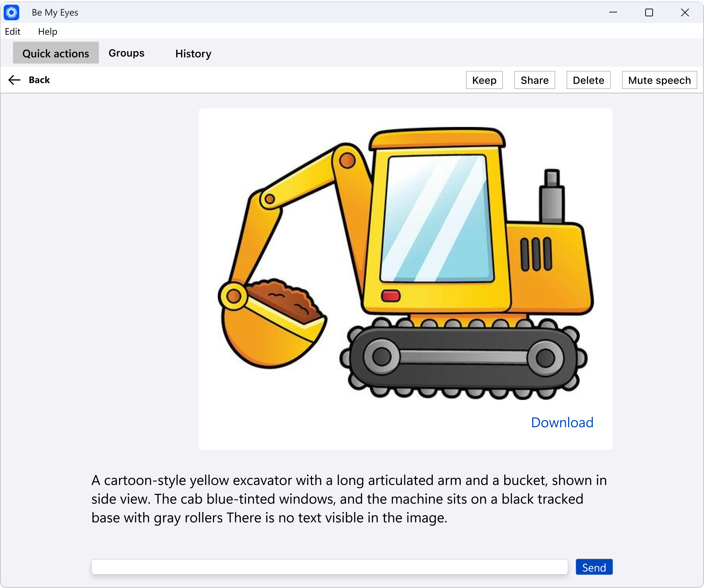Open the Edit menu

click(13, 31)
